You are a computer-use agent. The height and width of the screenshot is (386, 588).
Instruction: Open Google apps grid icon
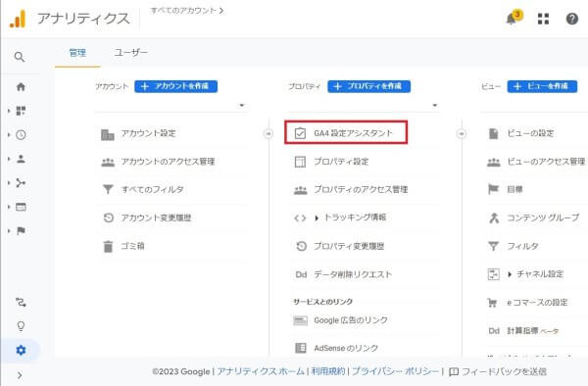[543, 19]
